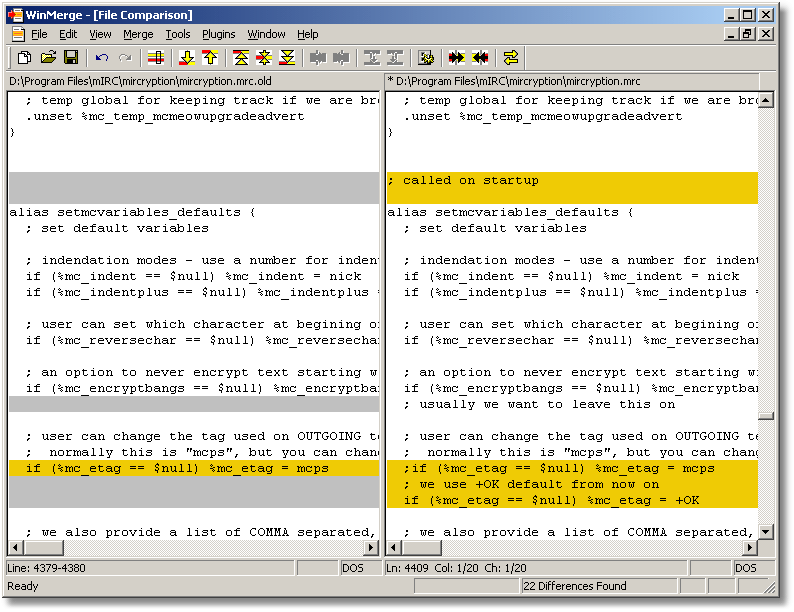794x612 pixels.
Task: Jump to the Next Difference (down arrow)
Action: coord(187,58)
